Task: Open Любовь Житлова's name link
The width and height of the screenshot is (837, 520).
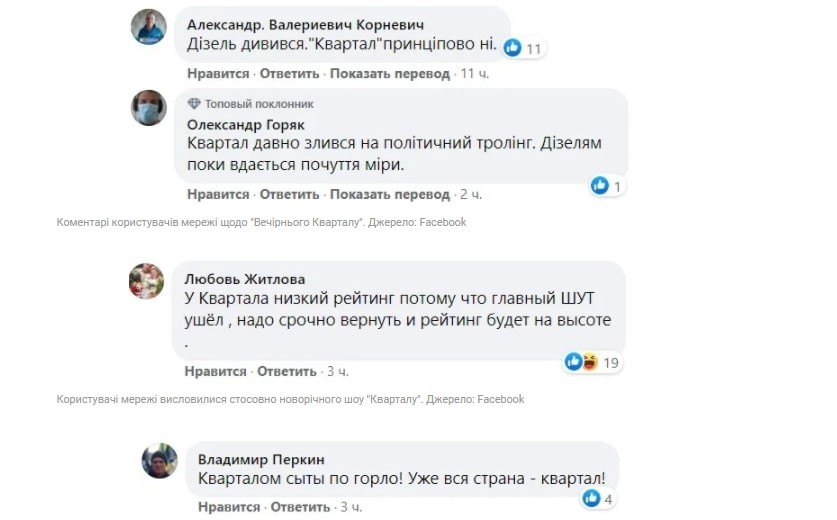Action: 246,279
